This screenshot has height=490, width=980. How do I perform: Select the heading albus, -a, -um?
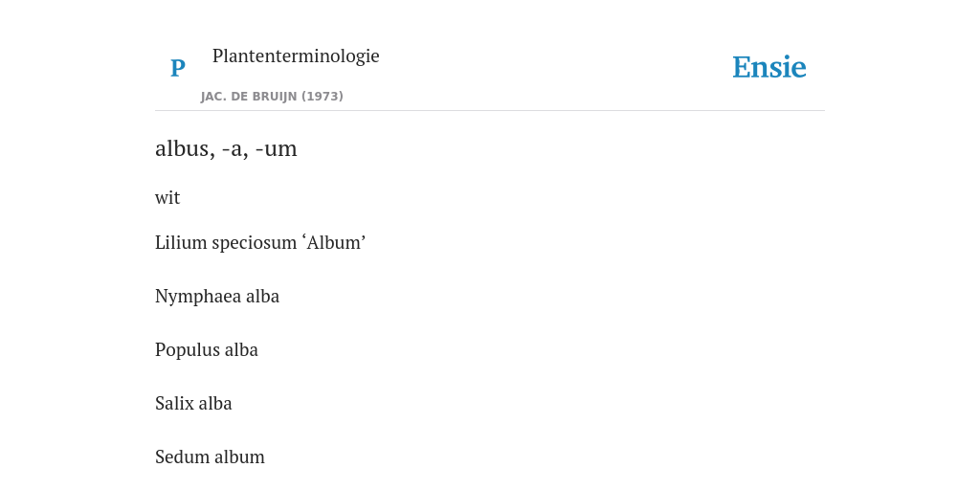(226, 148)
